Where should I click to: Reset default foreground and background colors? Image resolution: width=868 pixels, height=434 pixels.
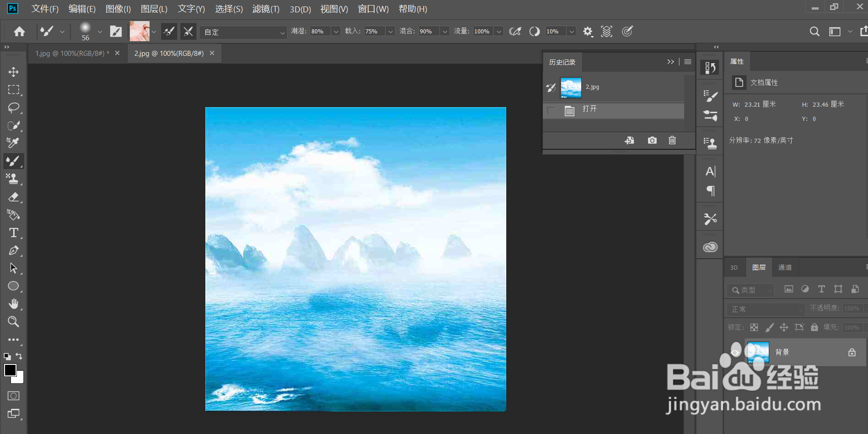(x=7, y=356)
